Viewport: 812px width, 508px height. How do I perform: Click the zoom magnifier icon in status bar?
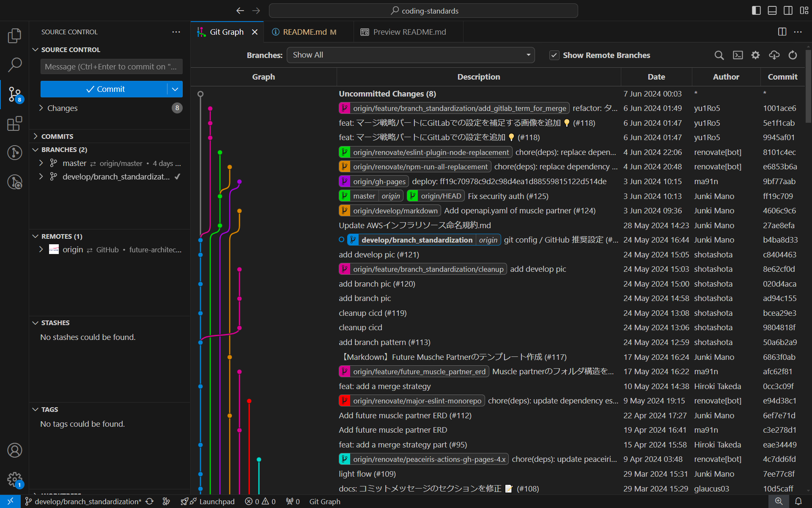(779, 501)
